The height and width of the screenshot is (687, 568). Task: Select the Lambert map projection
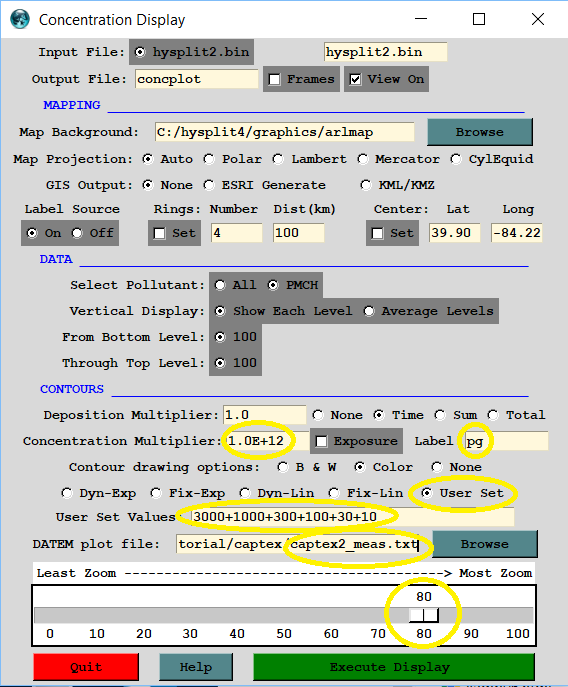pos(277,159)
